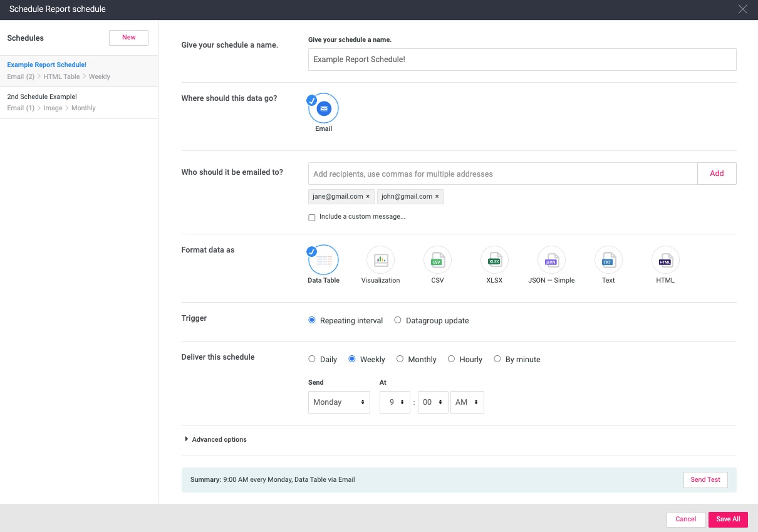This screenshot has width=758, height=532.
Task: Select the Datagroup update trigger radio
Action: point(398,320)
